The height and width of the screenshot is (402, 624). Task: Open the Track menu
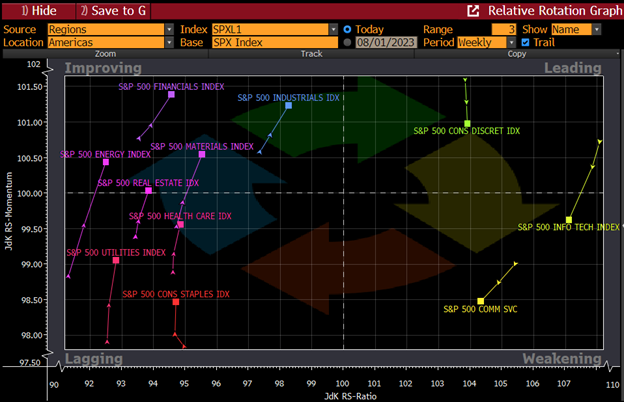pos(312,54)
